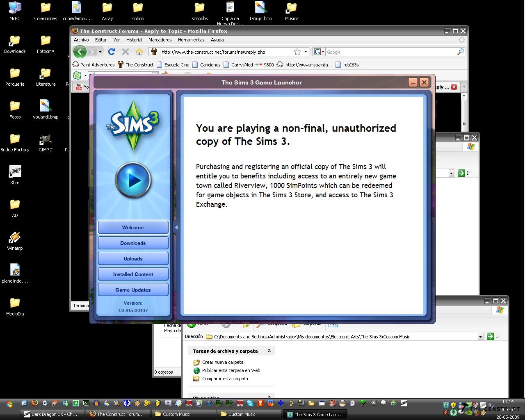Focus the Firefox address bar
525x420 pixels.
tap(226, 52)
